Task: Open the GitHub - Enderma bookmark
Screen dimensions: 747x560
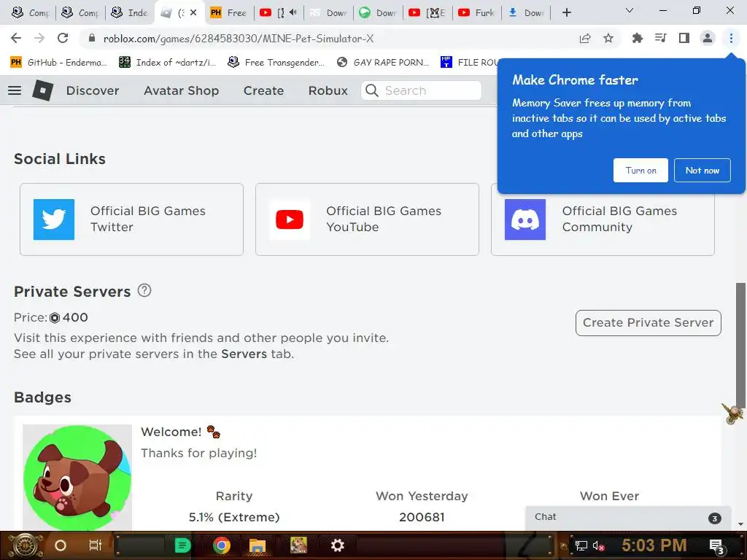Action: point(58,62)
